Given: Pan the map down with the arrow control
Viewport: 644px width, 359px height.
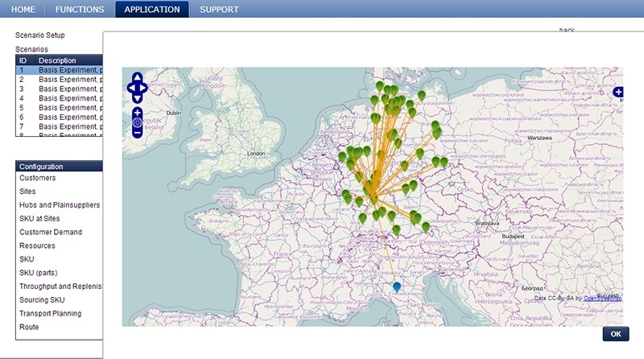Looking at the screenshot, I should coord(137,97).
